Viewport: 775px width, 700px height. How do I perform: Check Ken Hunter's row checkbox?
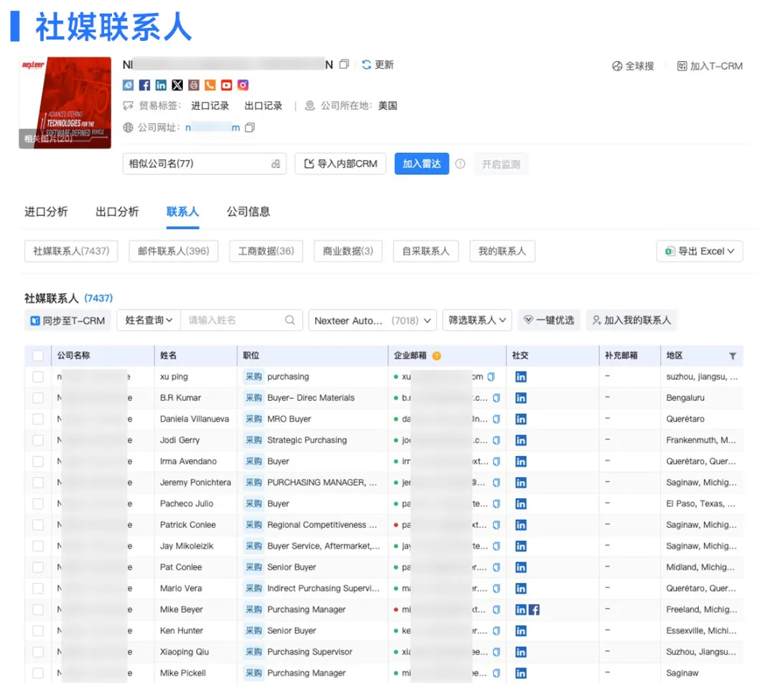pyautogui.click(x=39, y=630)
